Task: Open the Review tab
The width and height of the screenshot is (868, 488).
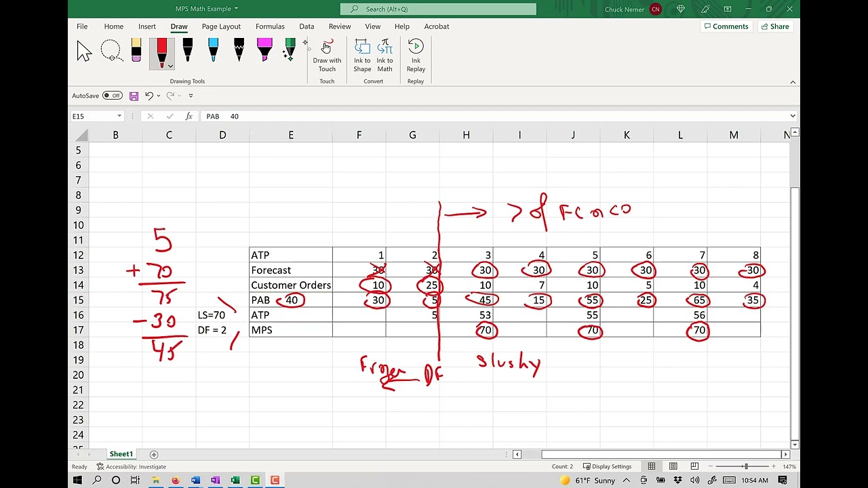Action: click(x=340, y=26)
